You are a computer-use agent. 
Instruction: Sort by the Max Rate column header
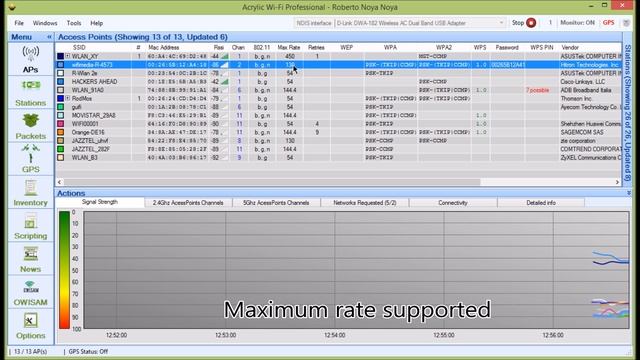pos(289,48)
